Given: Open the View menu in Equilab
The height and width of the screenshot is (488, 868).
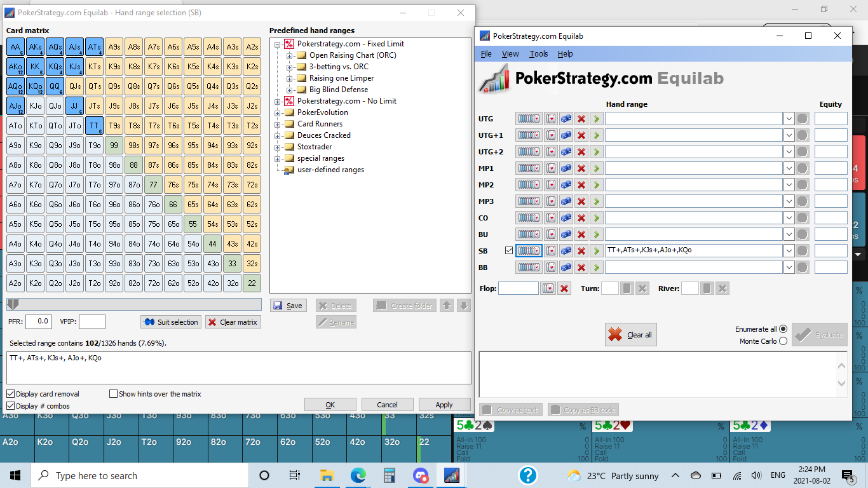Looking at the screenshot, I should (x=510, y=54).
